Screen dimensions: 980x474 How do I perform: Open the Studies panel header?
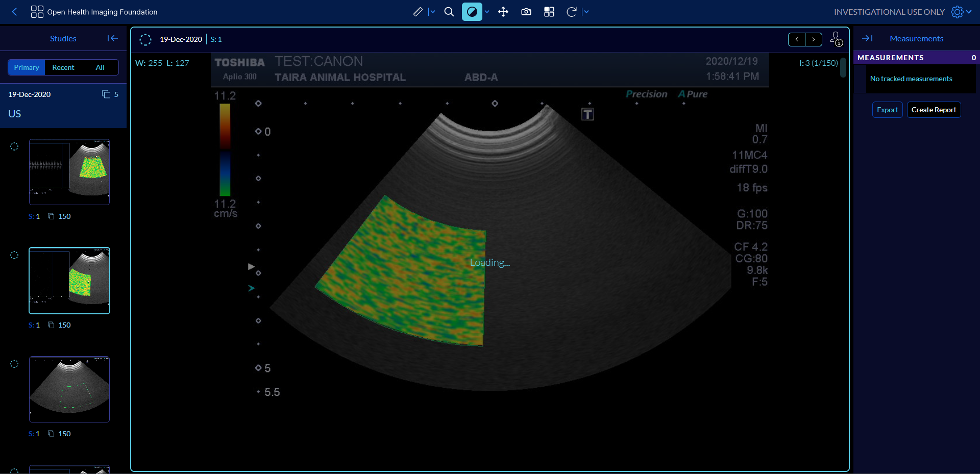[63, 38]
